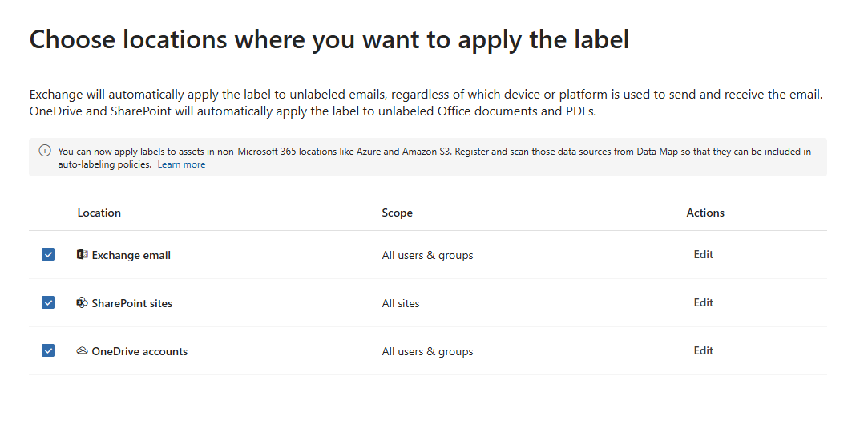Select the OneDrive accounts row label

[x=139, y=352]
